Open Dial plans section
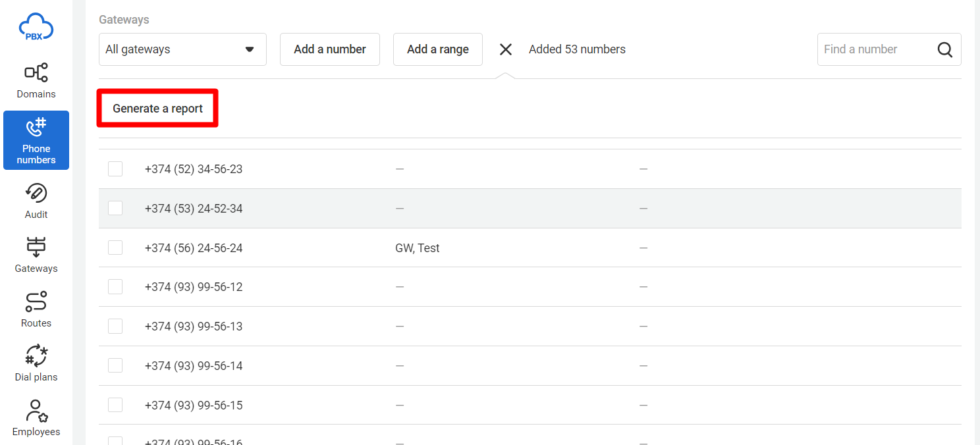980x445 pixels. tap(36, 363)
